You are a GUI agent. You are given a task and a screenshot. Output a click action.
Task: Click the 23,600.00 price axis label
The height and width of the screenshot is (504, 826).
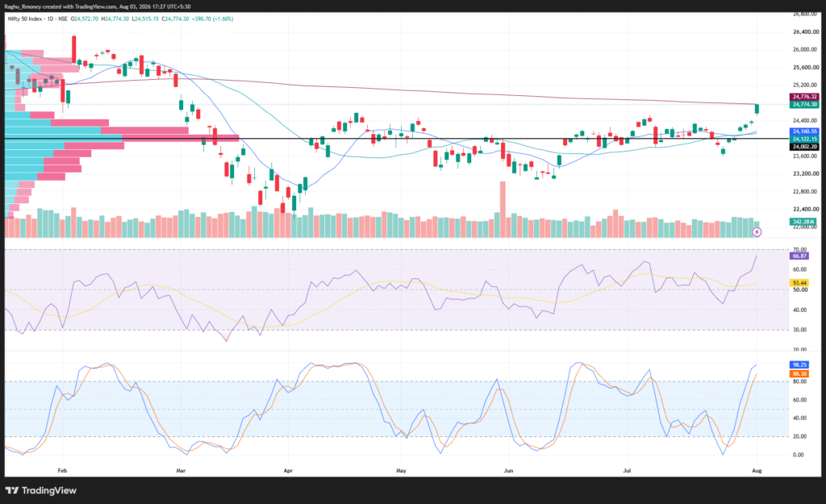coord(806,156)
